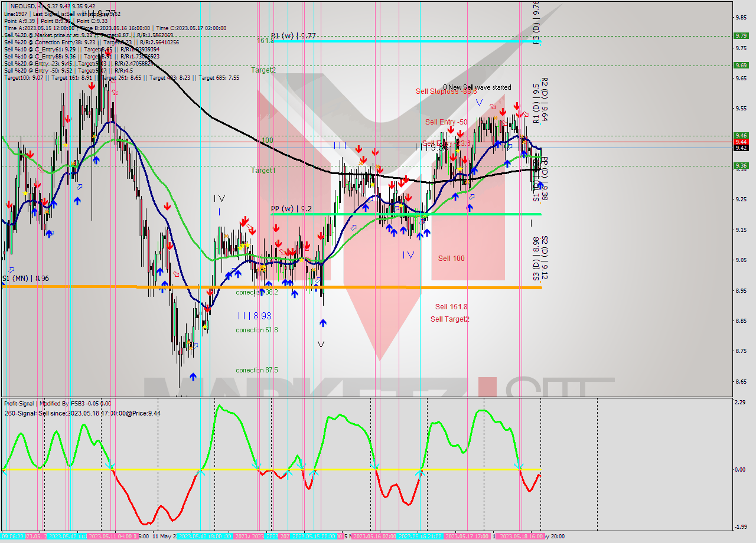
Task: Click the 'correction 38.2' label
Action: [x=257, y=292]
